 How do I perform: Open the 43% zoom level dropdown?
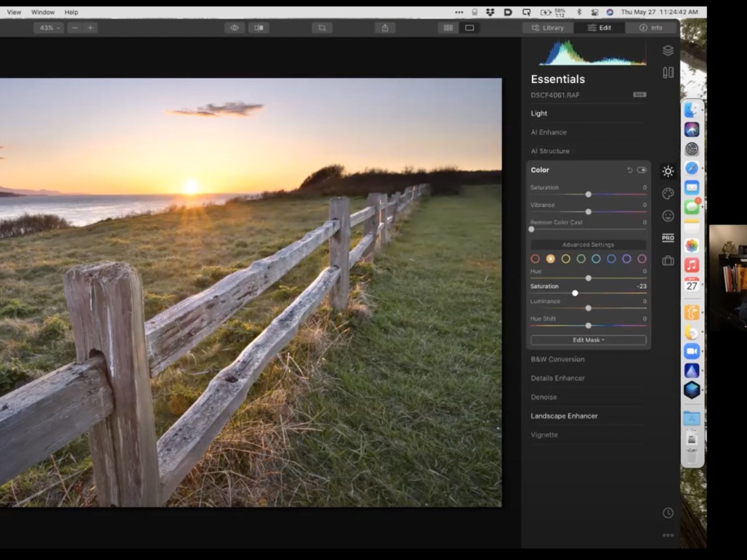pos(49,28)
